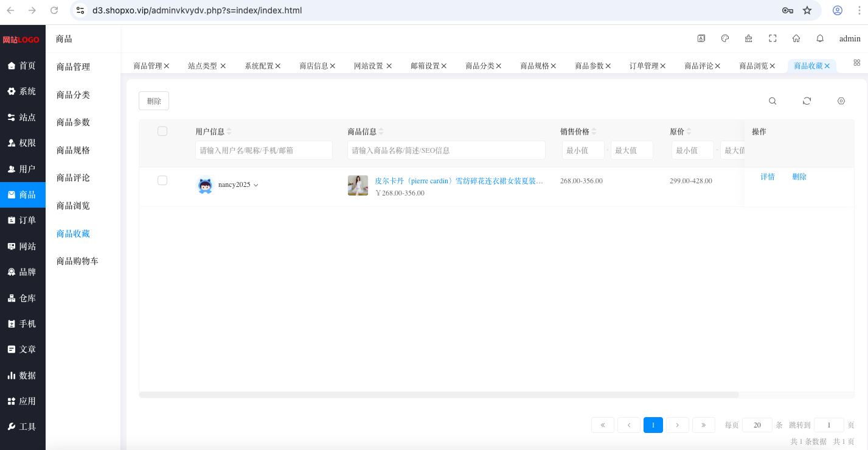This screenshot has width=868, height=450.
Task: Tick the select-all checkbox in header
Action: (162, 131)
